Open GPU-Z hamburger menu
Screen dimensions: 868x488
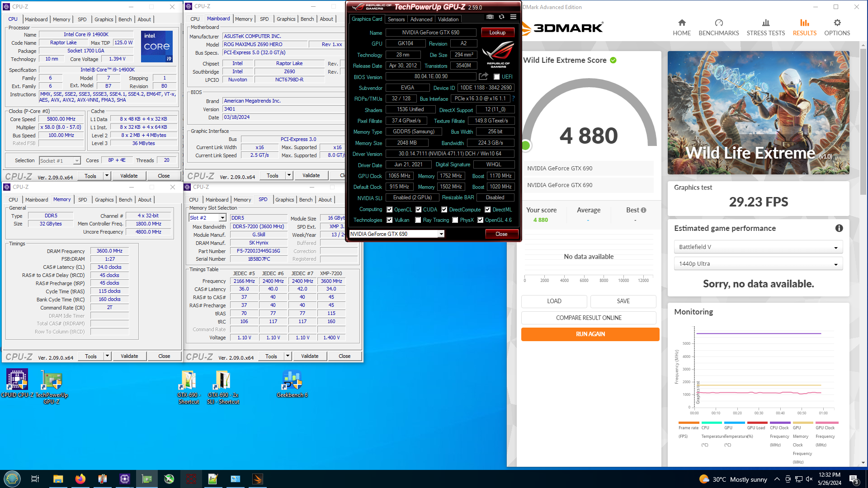(x=513, y=17)
